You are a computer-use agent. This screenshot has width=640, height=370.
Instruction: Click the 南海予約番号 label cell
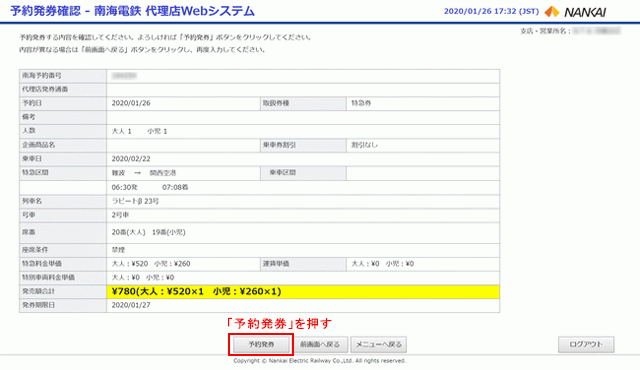tap(63, 76)
